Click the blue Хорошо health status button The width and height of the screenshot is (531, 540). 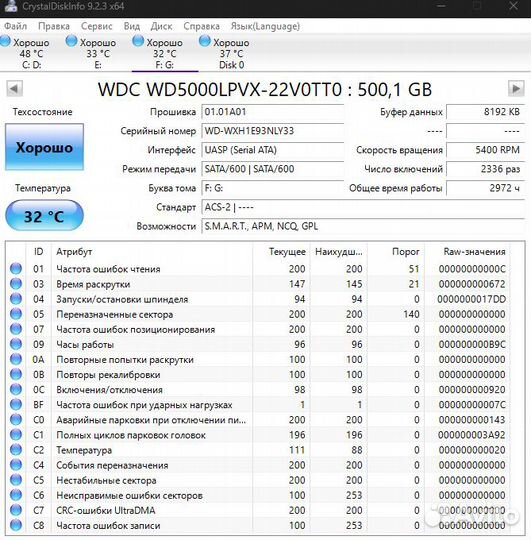(x=44, y=147)
